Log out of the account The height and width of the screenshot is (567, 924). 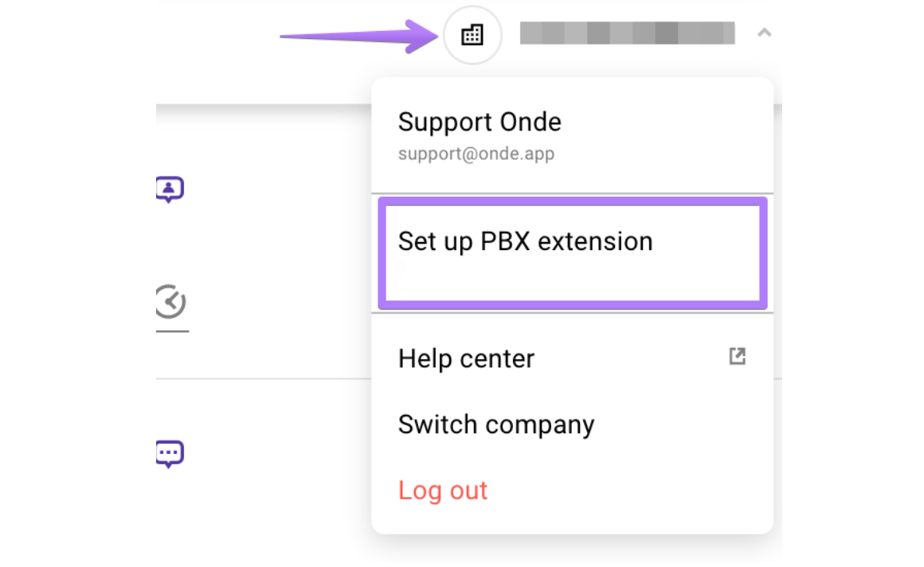(442, 491)
